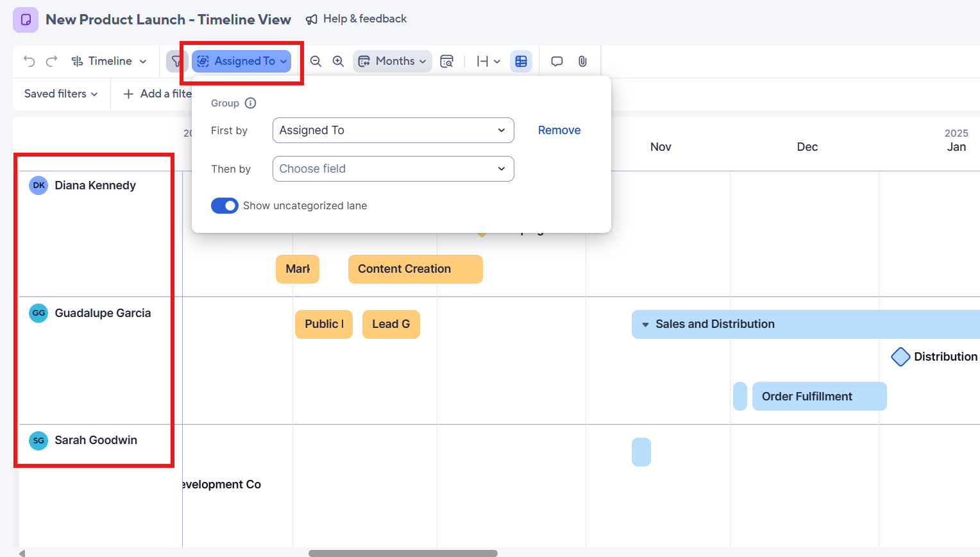Open the comments speech bubble icon

pos(557,62)
